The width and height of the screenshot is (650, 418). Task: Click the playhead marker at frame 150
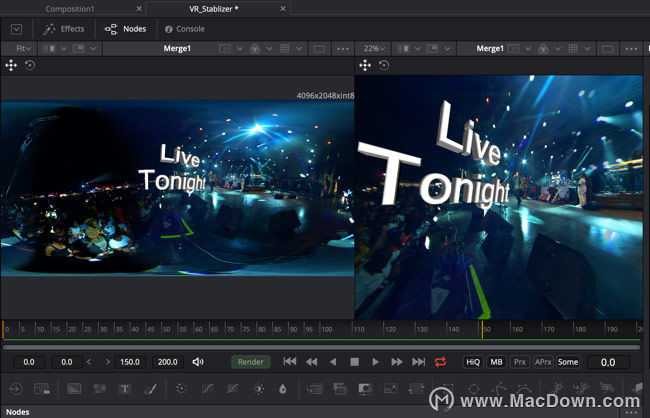(x=482, y=329)
